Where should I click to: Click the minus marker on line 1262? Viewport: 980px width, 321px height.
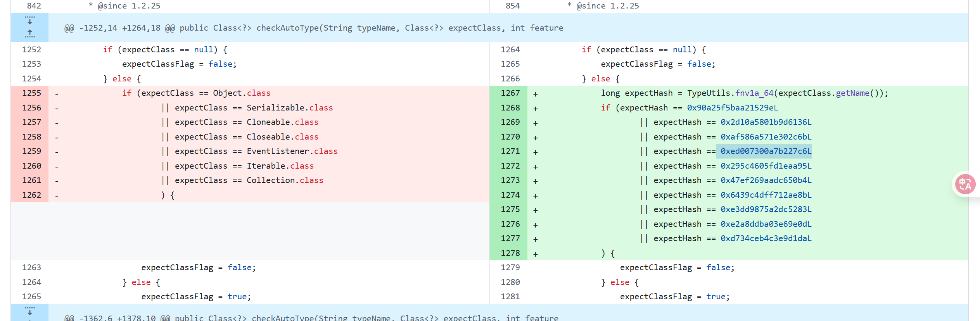coord(57,195)
